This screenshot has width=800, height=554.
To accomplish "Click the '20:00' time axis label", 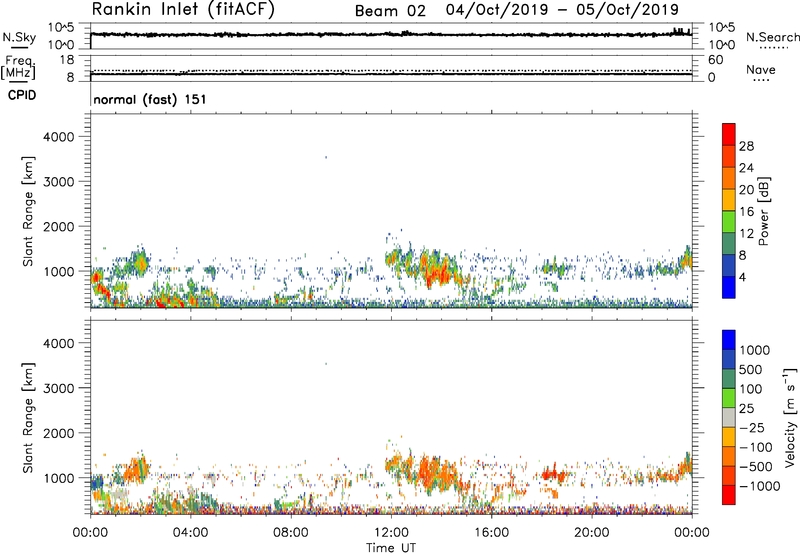I will pyautogui.click(x=592, y=533).
